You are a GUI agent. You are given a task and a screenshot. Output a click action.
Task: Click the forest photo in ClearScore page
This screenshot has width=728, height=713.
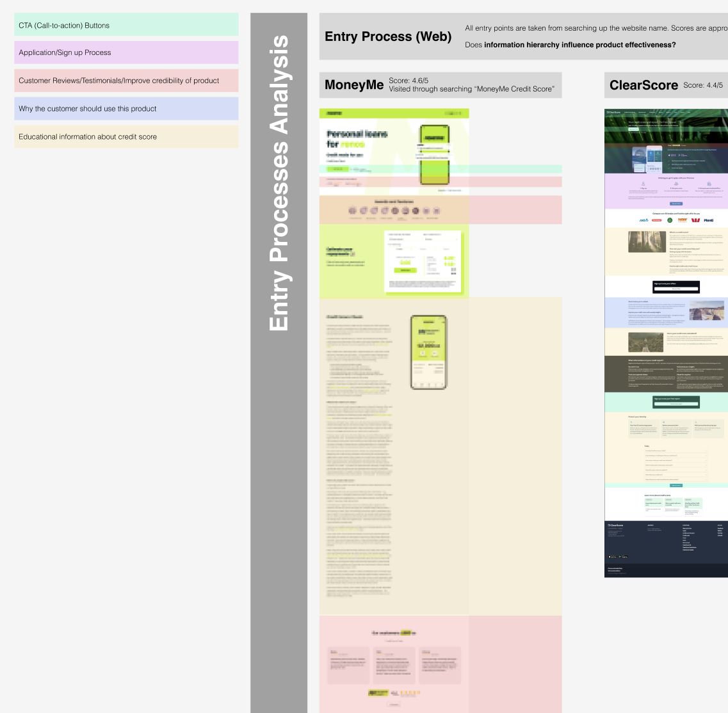pyautogui.click(x=647, y=241)
